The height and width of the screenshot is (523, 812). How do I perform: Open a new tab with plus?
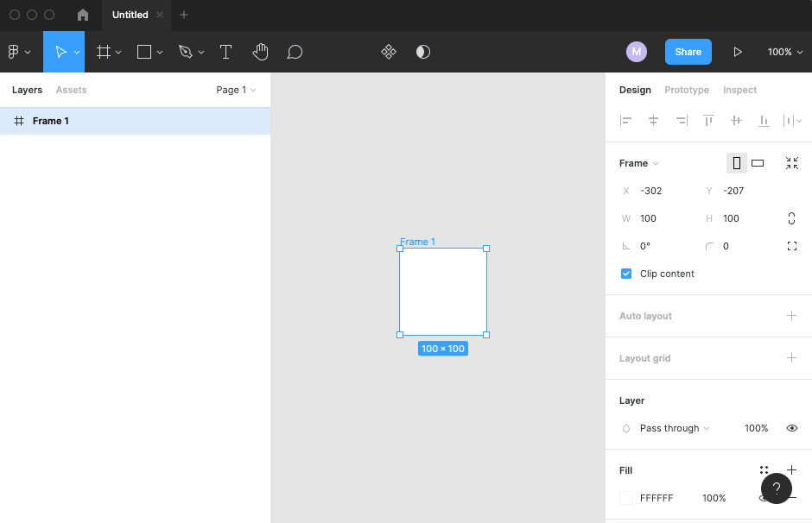coord(184,15)
